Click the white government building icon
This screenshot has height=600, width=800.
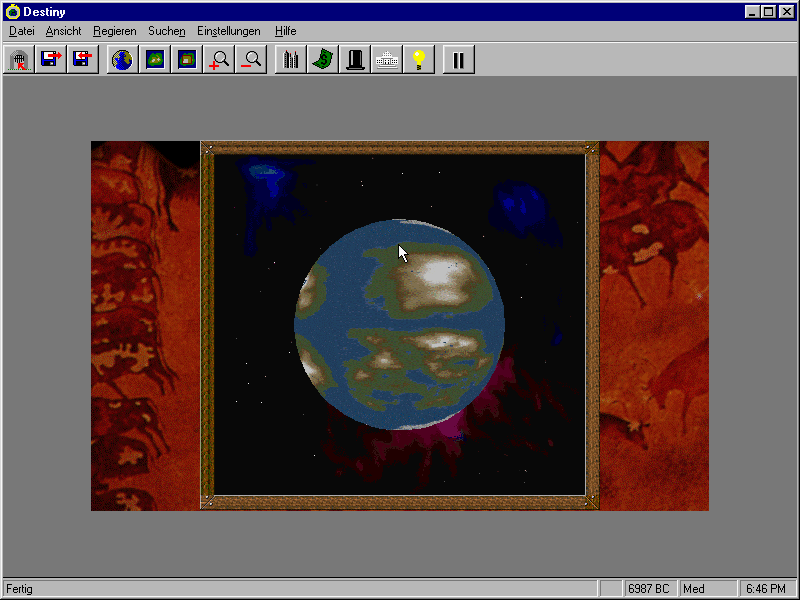(386, 60)
